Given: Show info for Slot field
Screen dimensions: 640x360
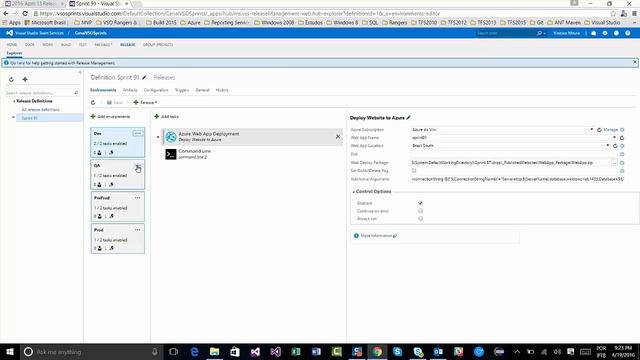Looking at the screenshot, I should (x=622, y=154).
